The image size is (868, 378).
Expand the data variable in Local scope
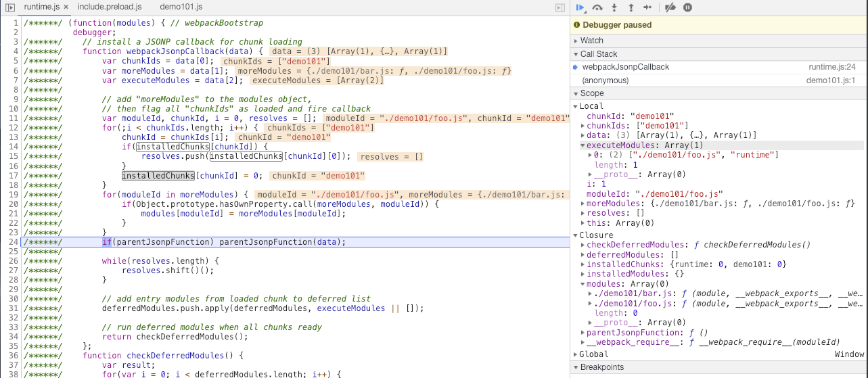583,135
